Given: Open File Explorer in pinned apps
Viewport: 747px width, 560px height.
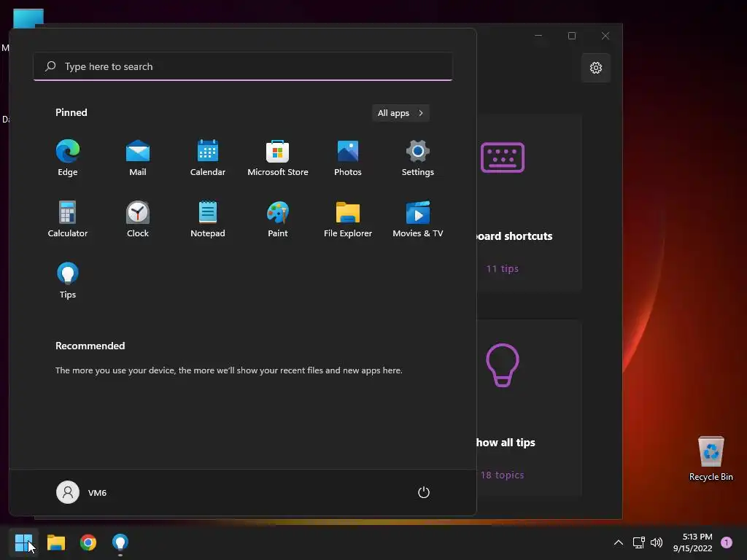Looking at the screenshot, I should [348, 219].
